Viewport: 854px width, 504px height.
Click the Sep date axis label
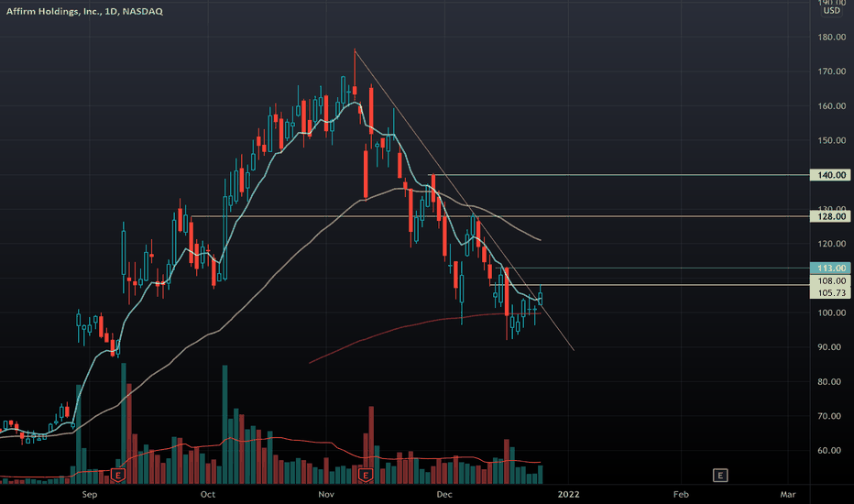coord(89,494)
